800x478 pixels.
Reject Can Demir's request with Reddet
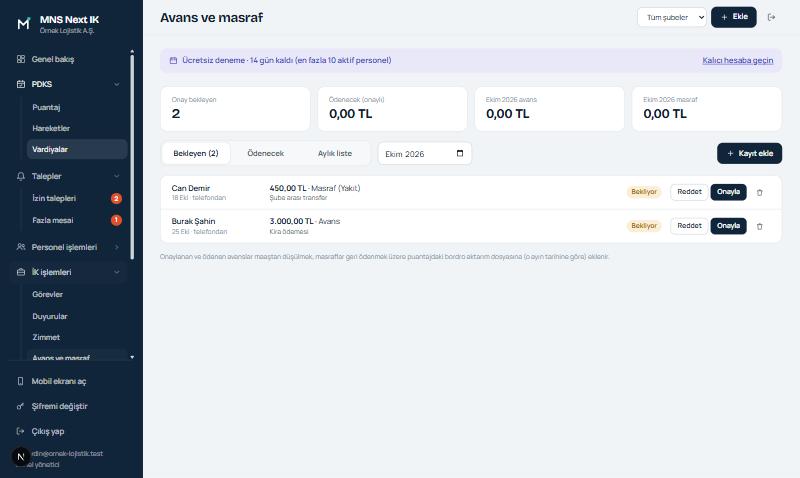(689, 192)
